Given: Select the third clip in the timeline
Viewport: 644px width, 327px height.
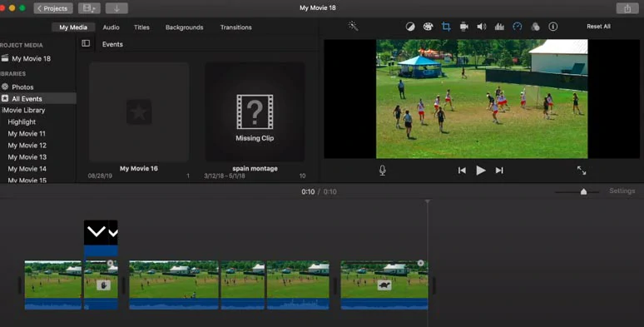Looking at the screenshot, I should pos(174,285).
